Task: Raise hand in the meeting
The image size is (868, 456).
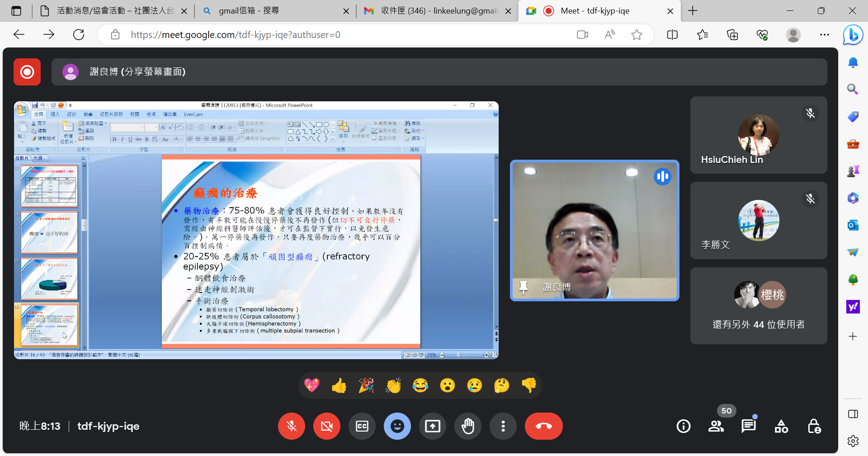Action: click(x=468, y=426)
